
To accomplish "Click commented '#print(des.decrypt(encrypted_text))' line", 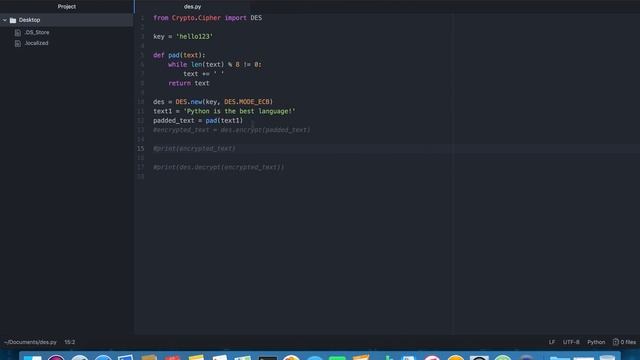I will click(218, 167).
